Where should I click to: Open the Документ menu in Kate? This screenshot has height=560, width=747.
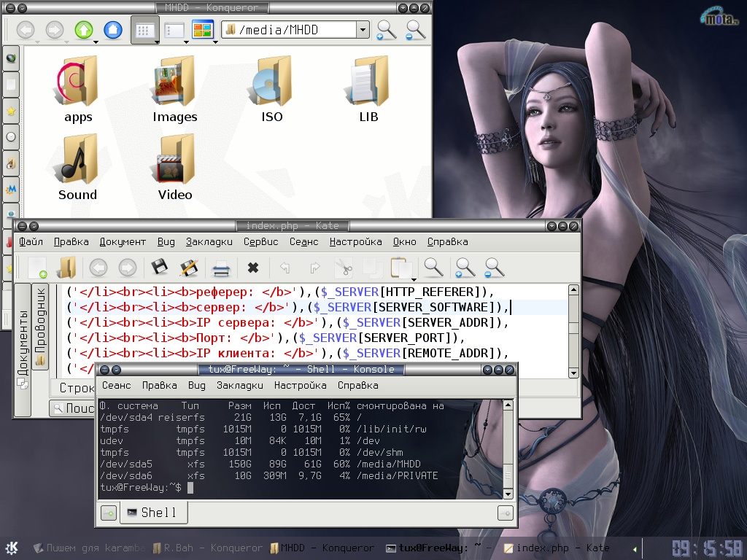click(123, 242)
